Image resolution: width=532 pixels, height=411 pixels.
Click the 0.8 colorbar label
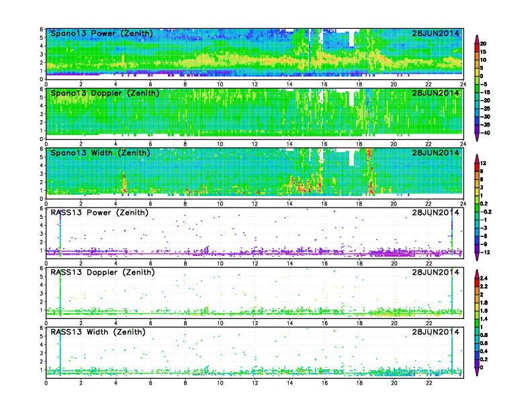pos(484,335)
